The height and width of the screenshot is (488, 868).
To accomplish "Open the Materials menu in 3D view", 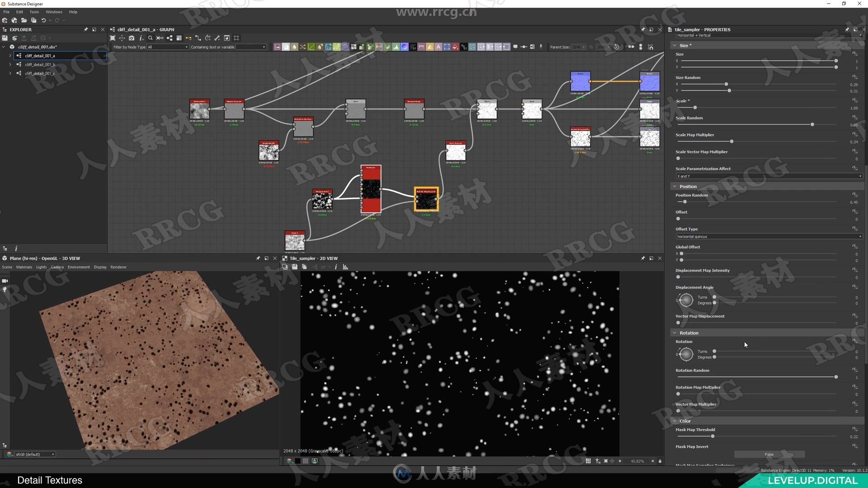I will 24,267.
